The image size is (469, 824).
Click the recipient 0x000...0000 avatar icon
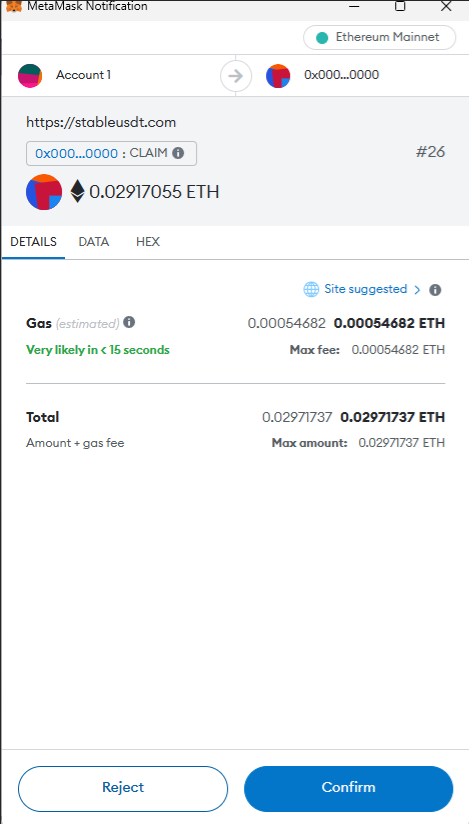[x=278, y=76]
